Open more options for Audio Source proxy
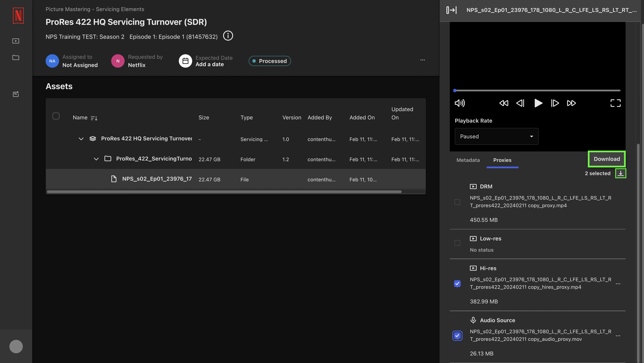This screenshot has height=363, width=644. point(618,336)
